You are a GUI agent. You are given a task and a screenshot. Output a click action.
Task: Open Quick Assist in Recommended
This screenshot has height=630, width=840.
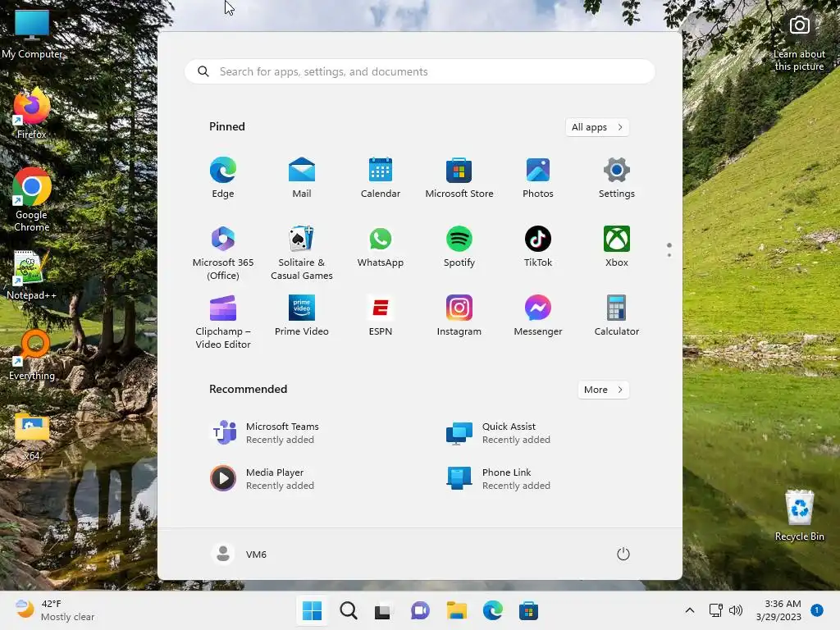[x=499, y=433]
